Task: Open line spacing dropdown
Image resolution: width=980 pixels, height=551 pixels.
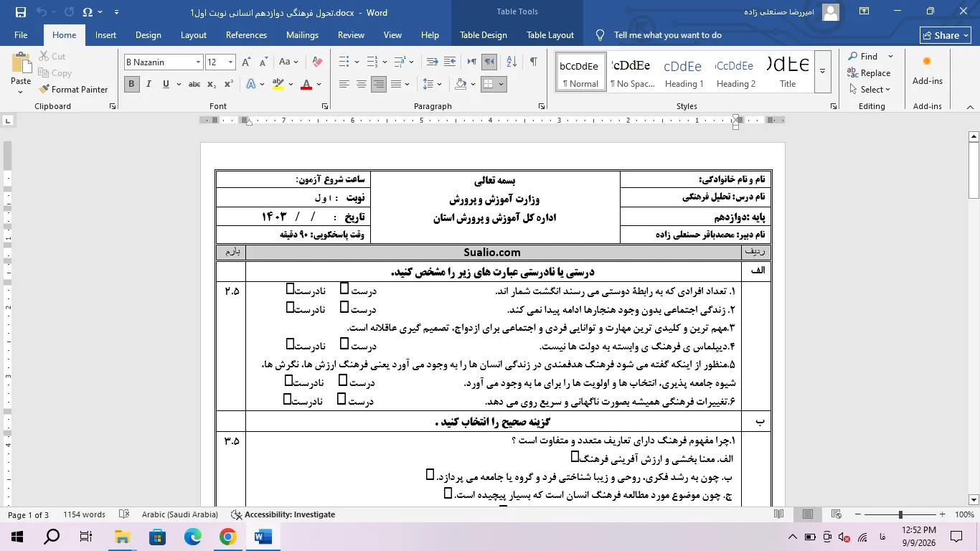Action: [x=433, y=84]
